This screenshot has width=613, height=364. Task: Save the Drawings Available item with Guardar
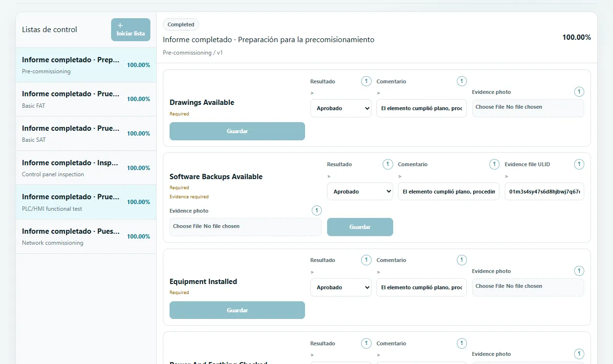pos(237,131)
